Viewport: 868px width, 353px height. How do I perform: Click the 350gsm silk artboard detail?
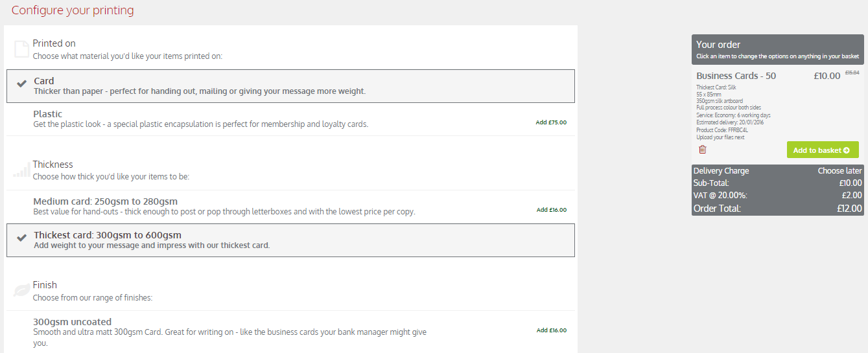720,101
